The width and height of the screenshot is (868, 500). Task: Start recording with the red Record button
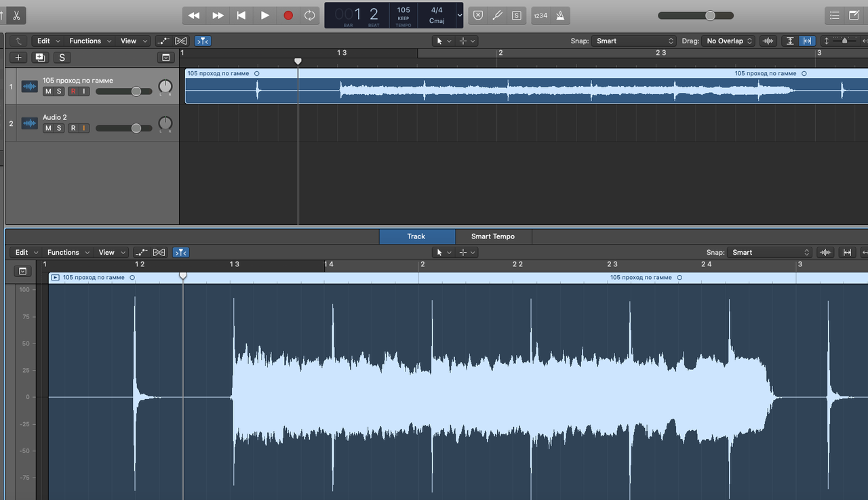pos(288,15)
